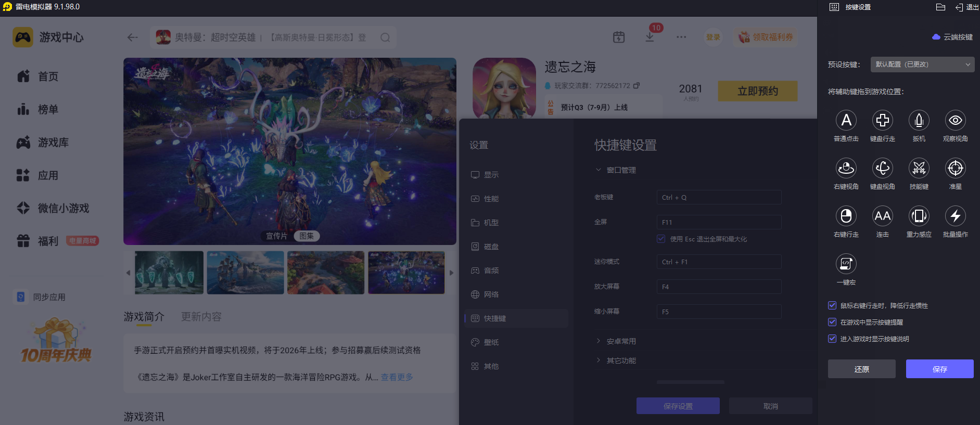Open 性能 settings category

point(516,199)
